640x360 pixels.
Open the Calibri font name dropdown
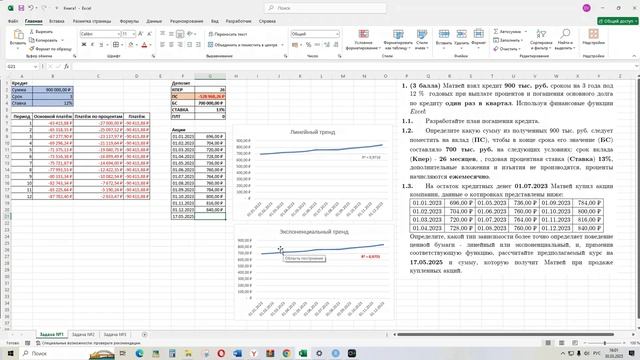pyautogui.click(x=118, y=33)
